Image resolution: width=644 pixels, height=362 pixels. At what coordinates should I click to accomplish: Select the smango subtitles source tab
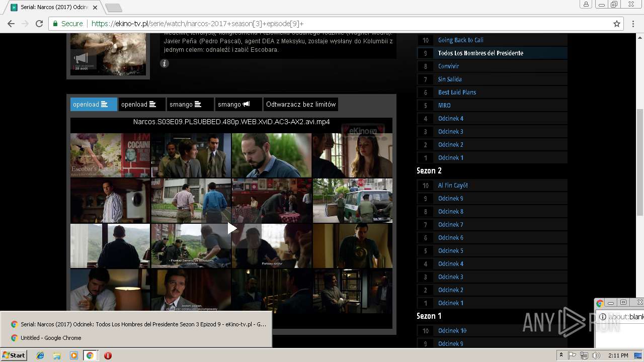click(x=190, y=104)
